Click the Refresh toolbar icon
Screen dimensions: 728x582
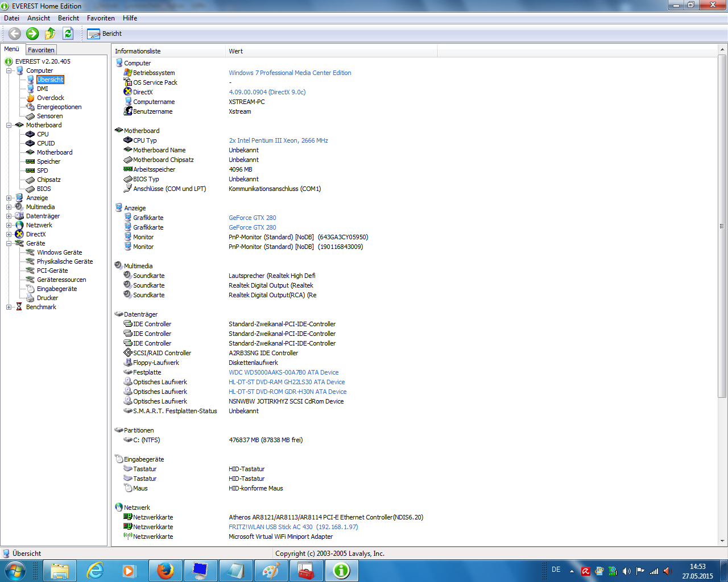pos(68,34)
